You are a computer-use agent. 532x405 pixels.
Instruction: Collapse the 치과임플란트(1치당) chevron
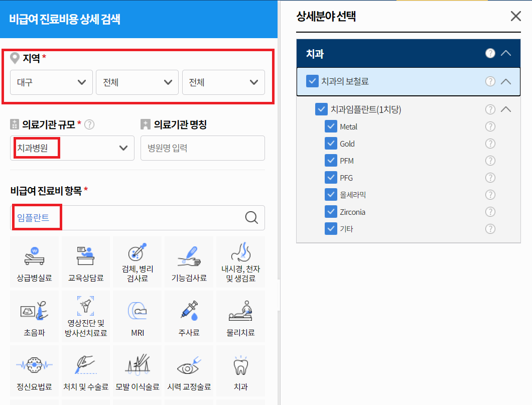505,109
